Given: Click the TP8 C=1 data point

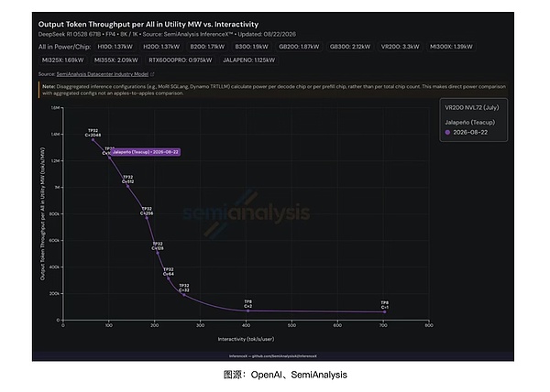Looking at the screenshot, I should coord(385,311).
